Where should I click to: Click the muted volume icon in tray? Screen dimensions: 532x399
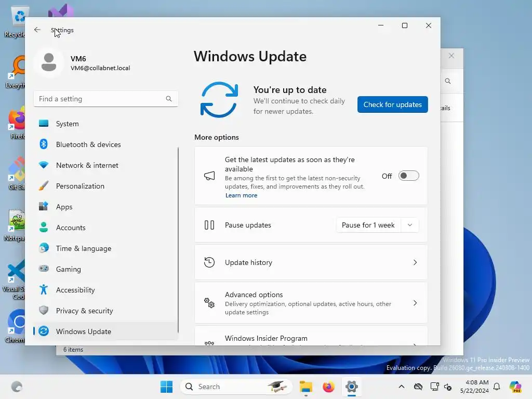coord(448,387)
